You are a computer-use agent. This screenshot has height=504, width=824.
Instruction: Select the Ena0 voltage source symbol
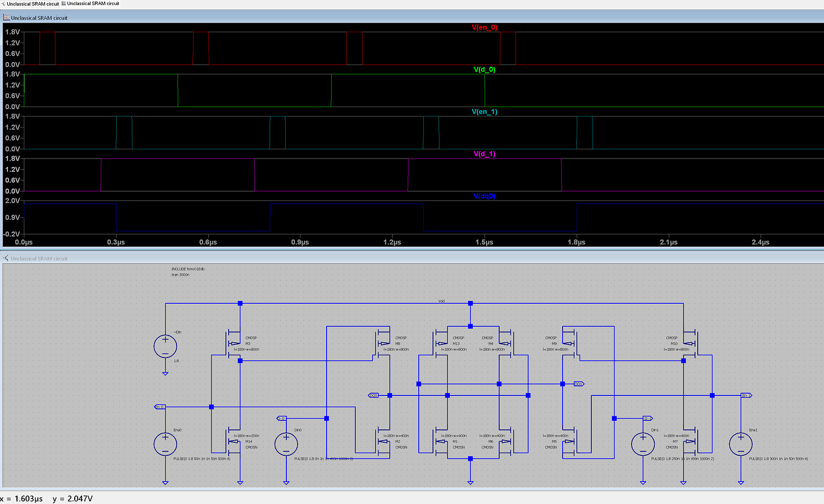point(165,444)
